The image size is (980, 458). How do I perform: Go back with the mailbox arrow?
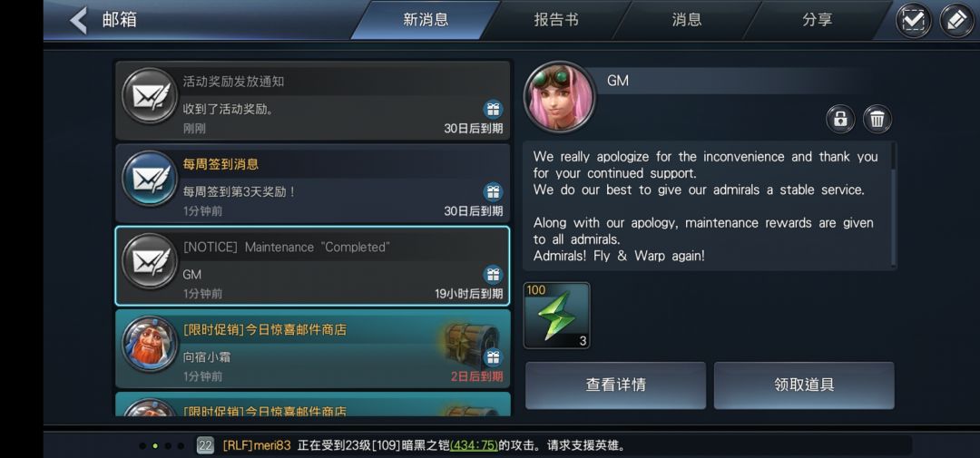coord(79,20)
